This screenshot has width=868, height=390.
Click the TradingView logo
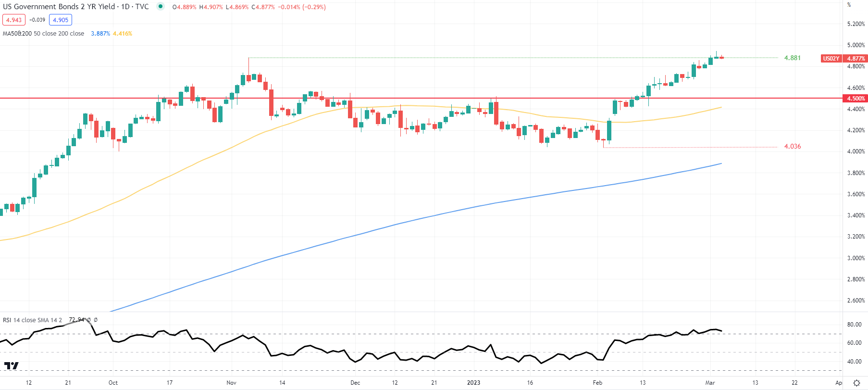pos(11,365)
